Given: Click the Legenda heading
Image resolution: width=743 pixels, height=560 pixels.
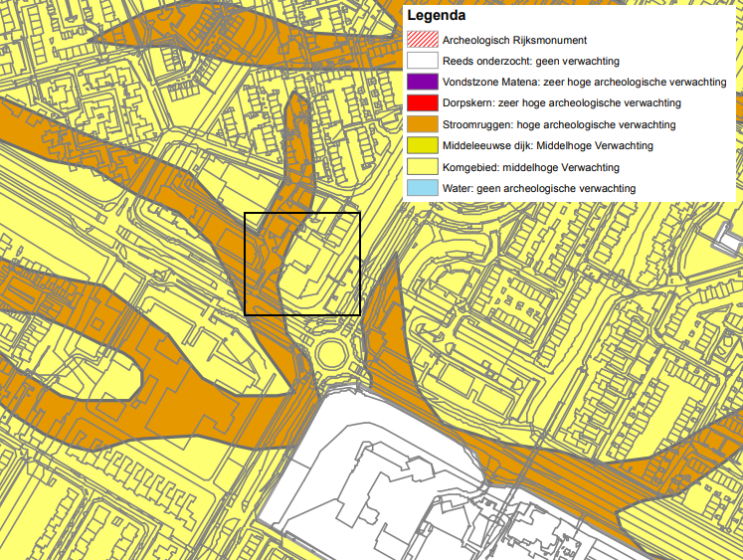Looking at the screenshot, I should pyautogui.click(x=437, y=16).
